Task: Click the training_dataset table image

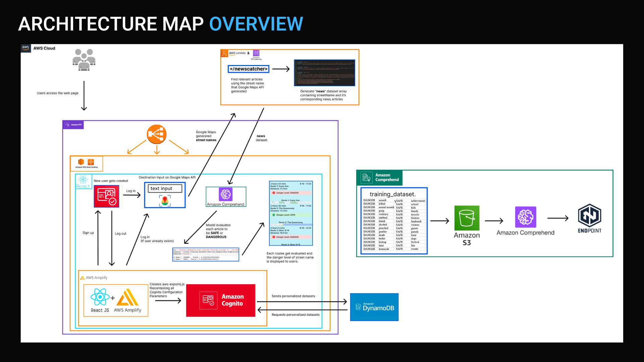Action: pyautogui.click(x=394, y=221)
